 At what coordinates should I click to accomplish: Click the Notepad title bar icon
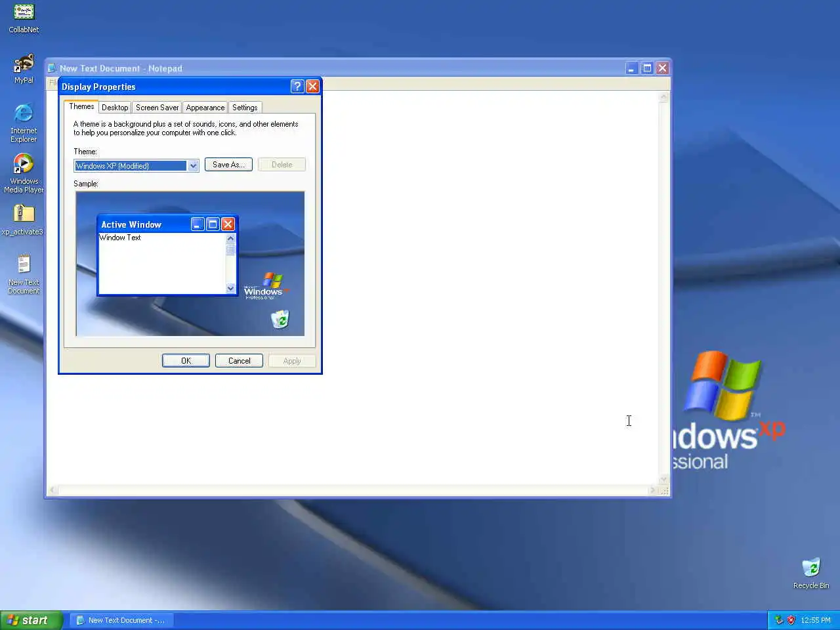coord(52,68)
